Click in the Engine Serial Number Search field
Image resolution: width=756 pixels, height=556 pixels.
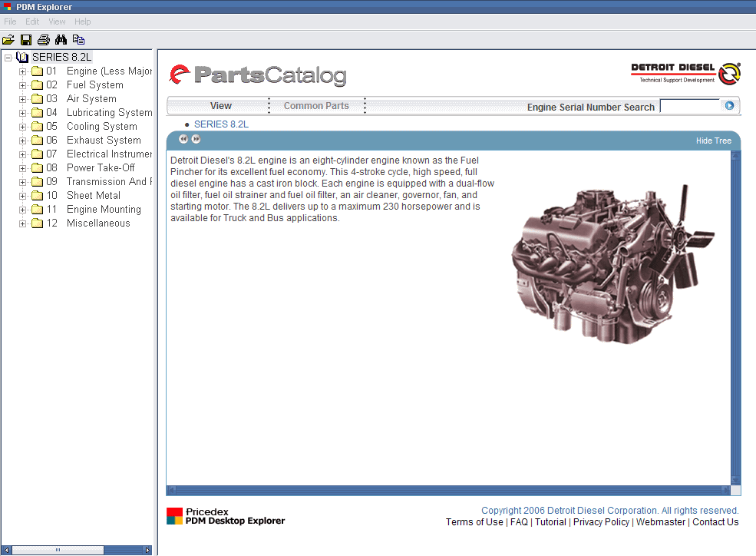[690, 106]
